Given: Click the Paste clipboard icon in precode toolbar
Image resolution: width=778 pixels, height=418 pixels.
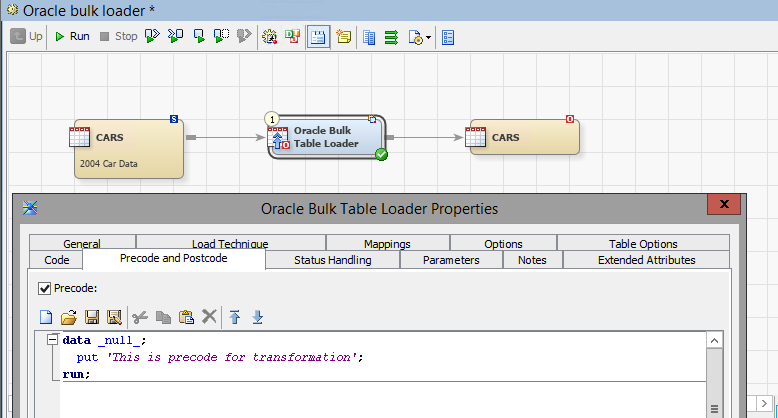Looking at the screenshot, I should (186, 317).
